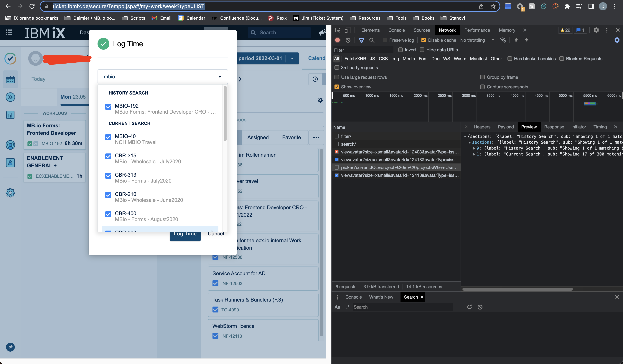Viewport: 623px width, 364px height.
Task: Click the mbio issue search field
Action: tap(162, 77)
